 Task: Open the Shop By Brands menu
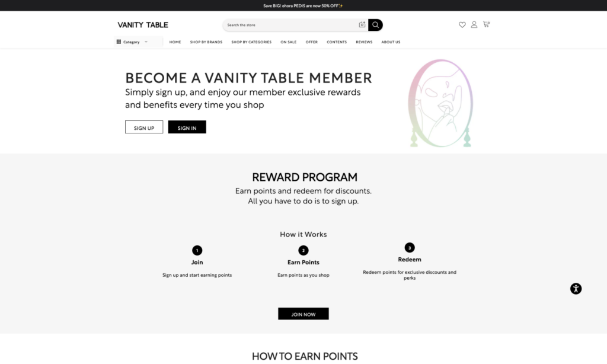[206, 42]
